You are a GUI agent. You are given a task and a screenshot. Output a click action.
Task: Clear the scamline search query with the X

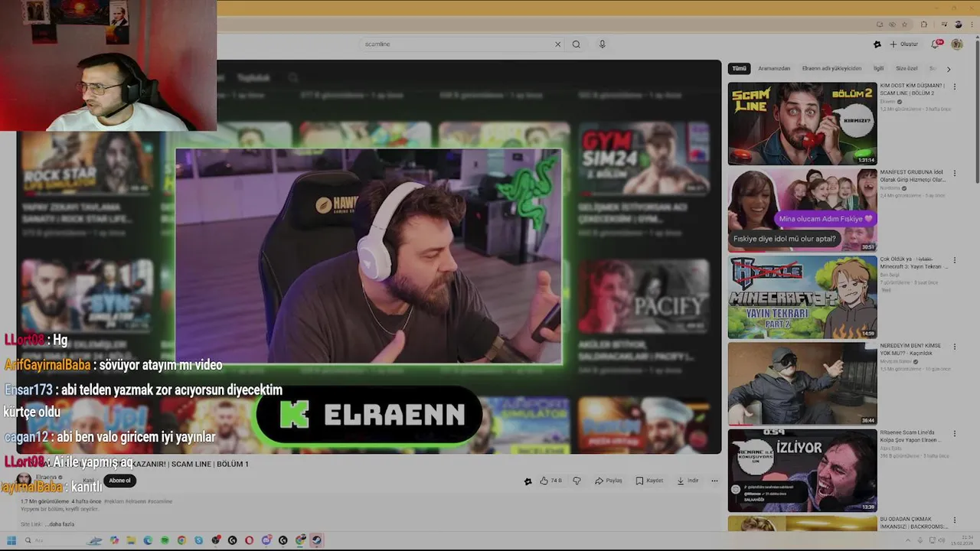557,44
